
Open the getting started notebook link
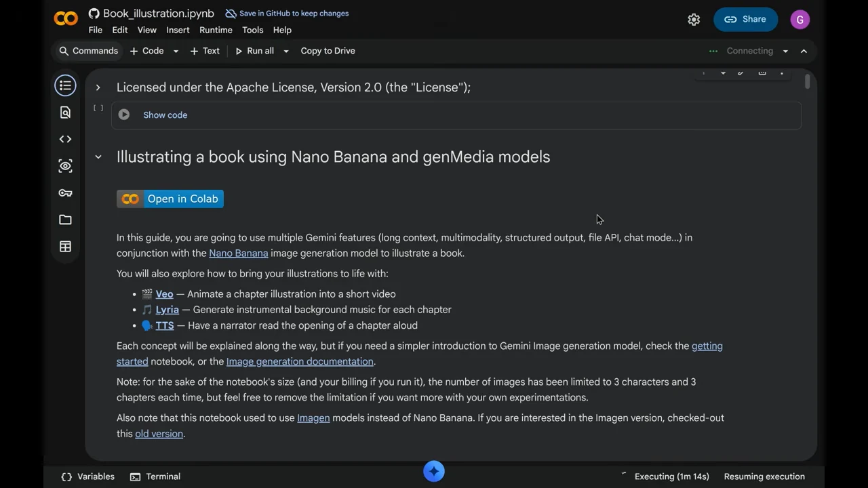707,346
